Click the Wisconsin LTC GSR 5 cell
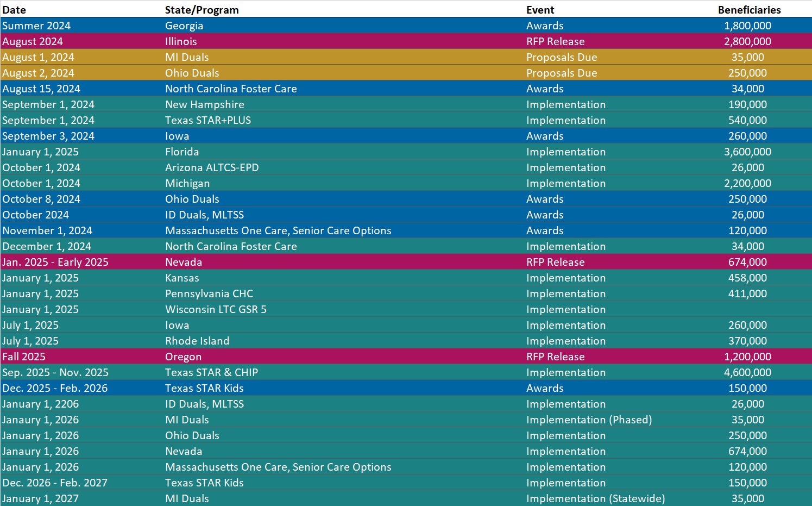This screenshot has width=812, height=506. 216,309
